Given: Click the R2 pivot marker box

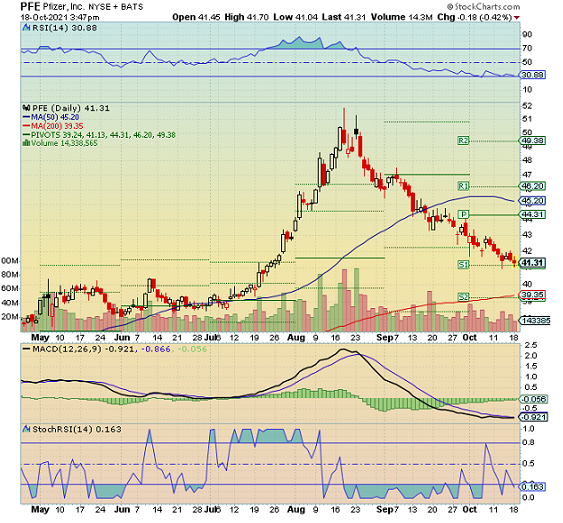Looking at the screenshot, I should click(x=464, y=140).
